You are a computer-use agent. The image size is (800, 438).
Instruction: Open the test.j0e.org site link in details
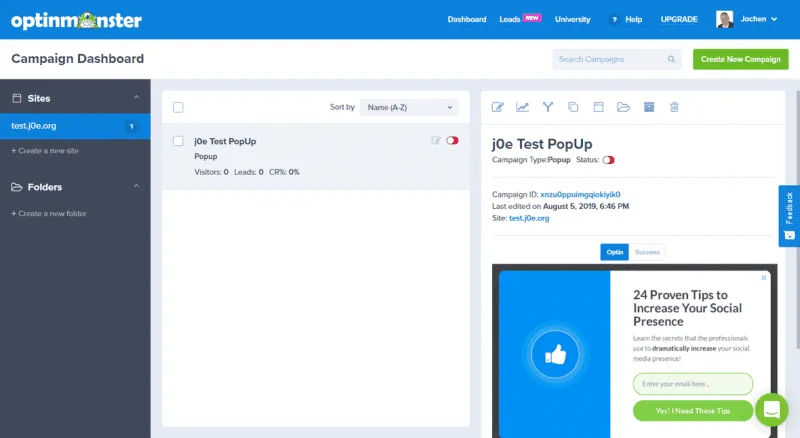529,218
